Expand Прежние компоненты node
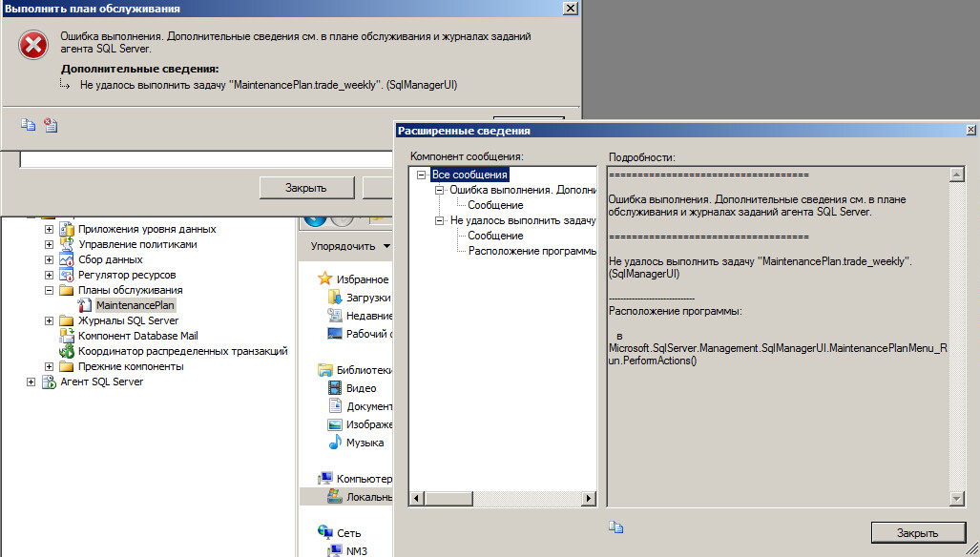The height and width of the screenshot is (557, 980). (49, 366)
